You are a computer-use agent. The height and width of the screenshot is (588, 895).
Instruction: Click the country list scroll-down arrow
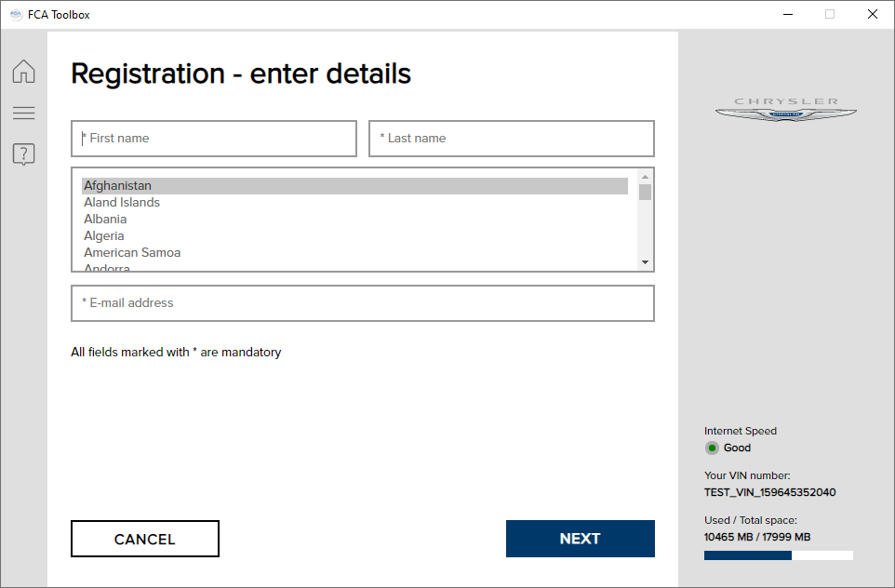(645, 262)
